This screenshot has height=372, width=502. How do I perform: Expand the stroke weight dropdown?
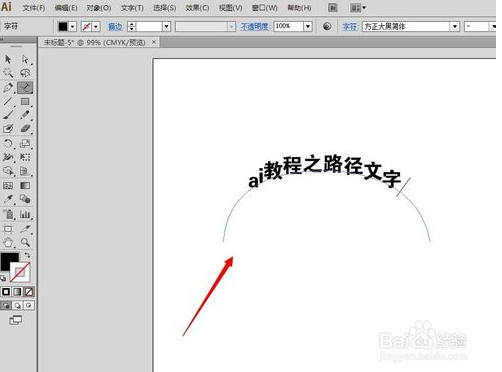click(x=166, y=26)
